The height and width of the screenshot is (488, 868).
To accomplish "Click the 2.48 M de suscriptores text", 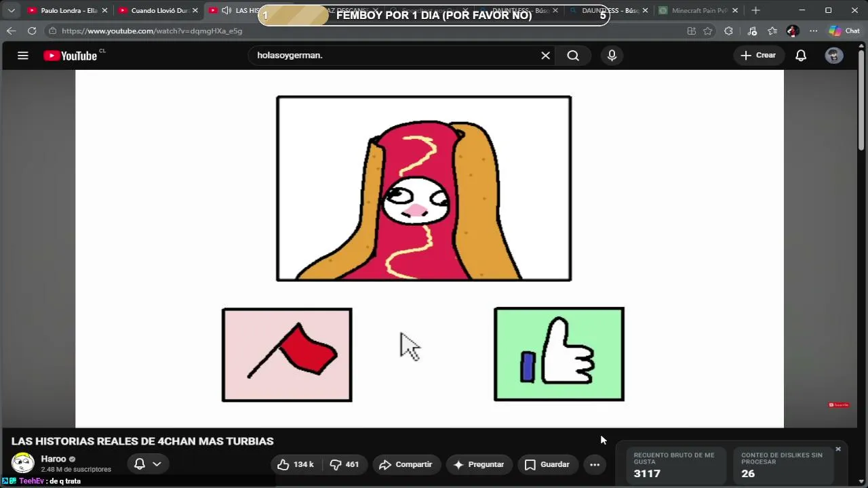I will (76, 469).
